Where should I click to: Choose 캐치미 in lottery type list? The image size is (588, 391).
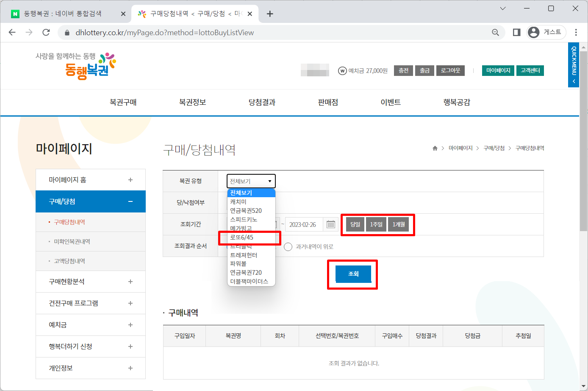[252, 202]
